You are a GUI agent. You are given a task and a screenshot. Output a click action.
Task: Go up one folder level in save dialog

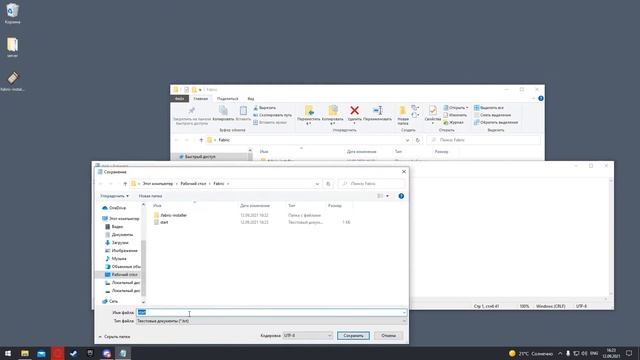coord(125,184)
